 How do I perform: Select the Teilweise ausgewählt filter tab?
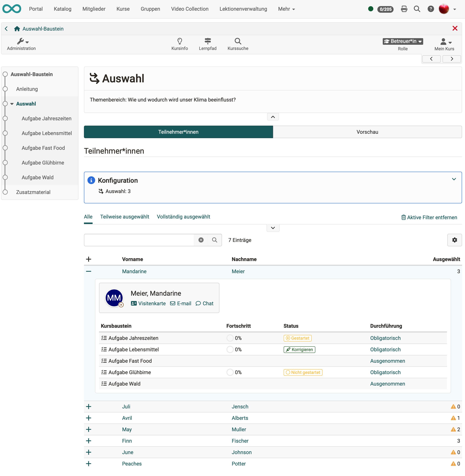tap(125, 217)
